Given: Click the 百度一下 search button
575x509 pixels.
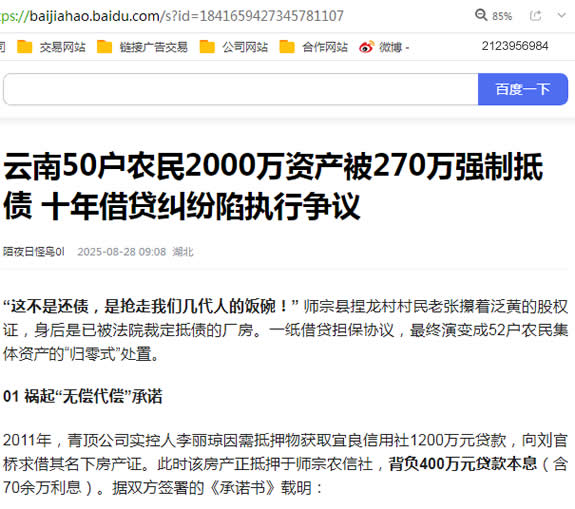Looking at the screenshot, I should pos(523,89).
